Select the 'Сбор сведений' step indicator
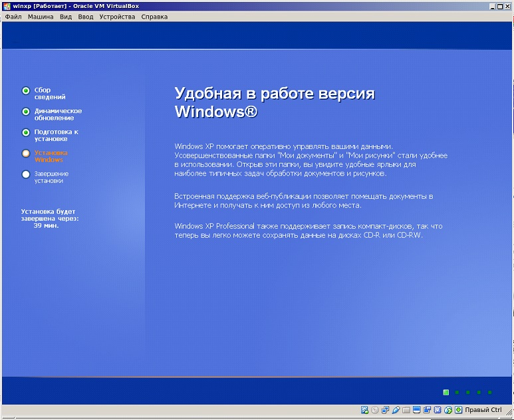The width and height of the screenshot is (514, 420). [x=26, y=91]
